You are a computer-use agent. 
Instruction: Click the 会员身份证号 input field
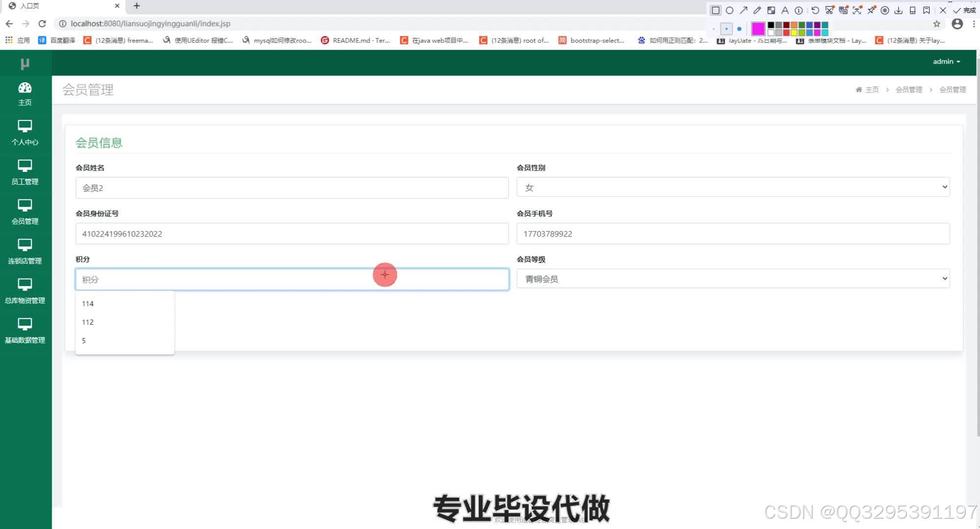tap(292, 234)
